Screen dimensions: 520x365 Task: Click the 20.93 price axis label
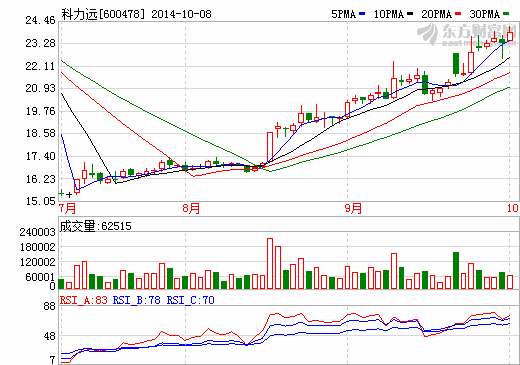[x=40, y=88]
